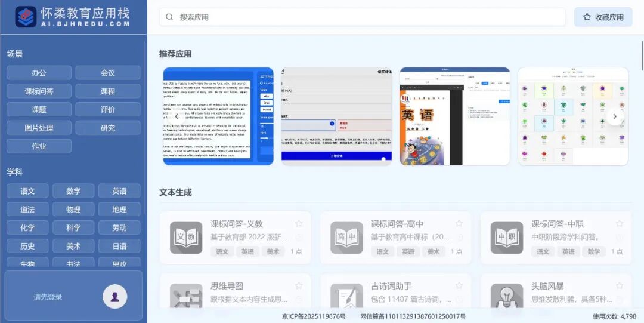Viewport: 644px width, 323px height.
Task: Toggle the star on 课标问答-高中
Action: pos(459,224)
